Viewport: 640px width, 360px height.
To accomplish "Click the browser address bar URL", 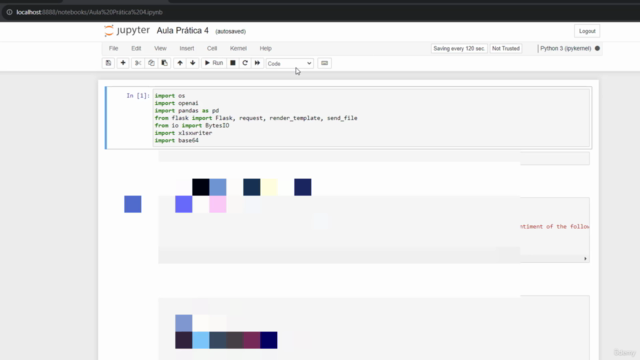I will 90,12.
